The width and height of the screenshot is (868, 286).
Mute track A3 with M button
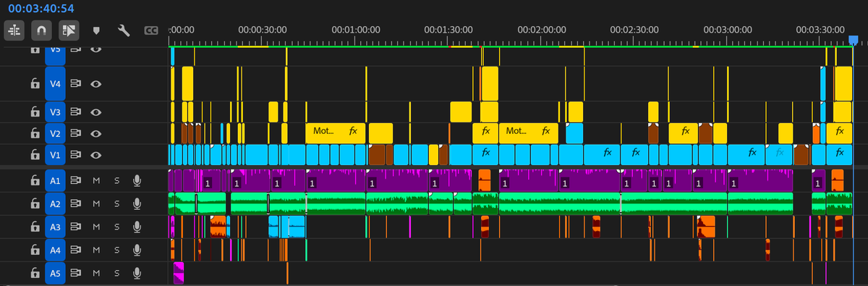pos(96,227)
